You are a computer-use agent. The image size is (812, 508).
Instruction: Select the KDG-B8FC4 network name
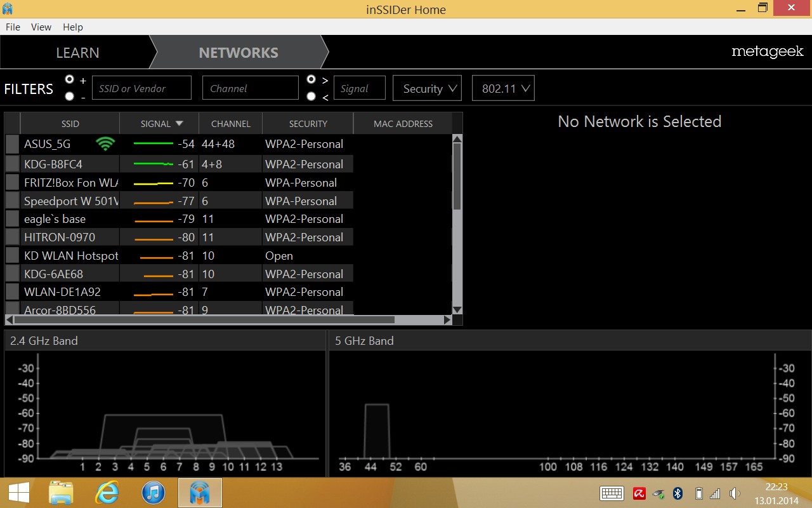coord(53,164)
